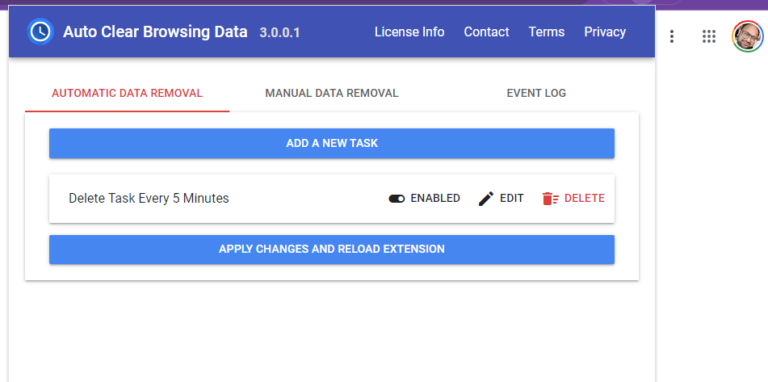
Task: Select the Automatic Data Removal tab
Action: (127, 93)
